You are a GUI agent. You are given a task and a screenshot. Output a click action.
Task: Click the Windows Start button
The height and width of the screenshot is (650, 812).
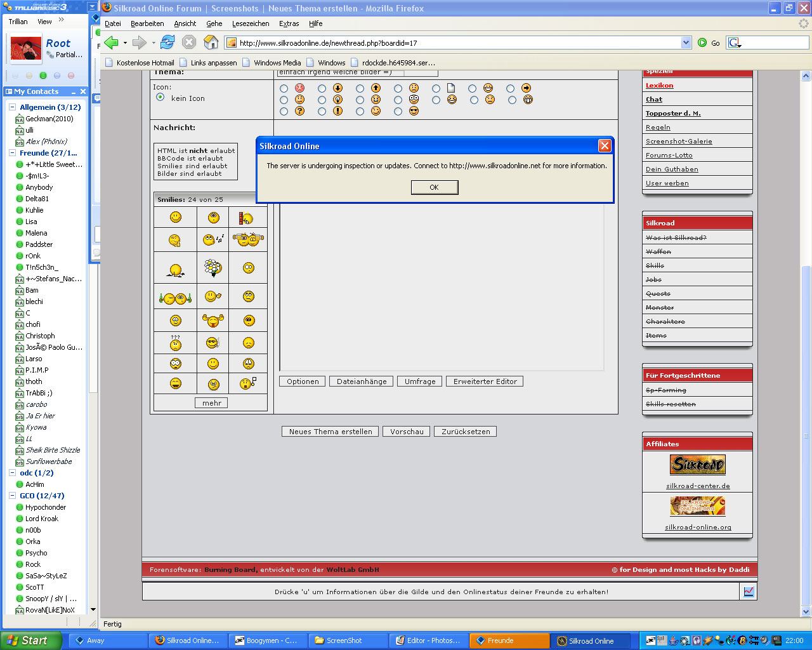click(x=30, y=640)
